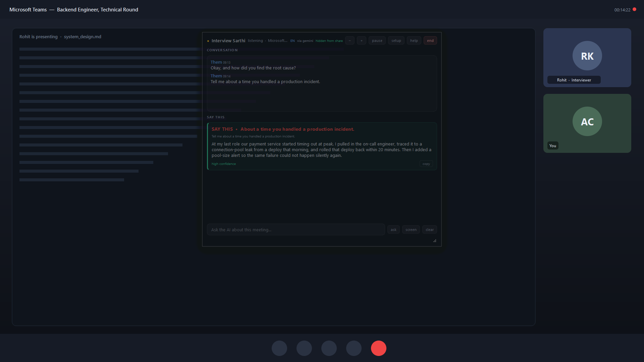This screenshot has height=362, width=644.
Task: Click the red recording indicator dot
Action: pos(634,9)
